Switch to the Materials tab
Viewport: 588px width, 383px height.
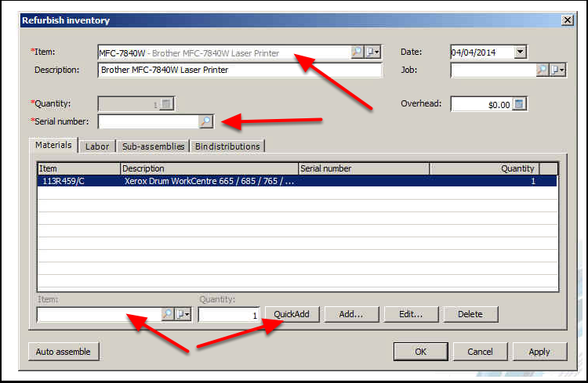[53, 145]
